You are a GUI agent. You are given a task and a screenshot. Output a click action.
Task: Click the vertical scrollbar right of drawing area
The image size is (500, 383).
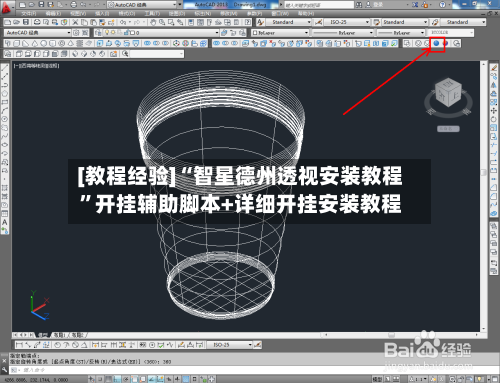[x=483, y=197]
